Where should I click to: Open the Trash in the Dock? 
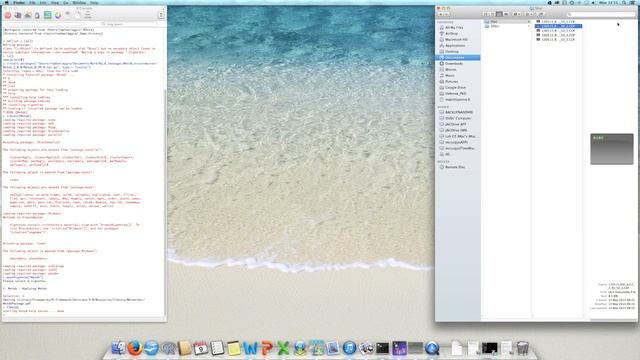tap(522, 348)
